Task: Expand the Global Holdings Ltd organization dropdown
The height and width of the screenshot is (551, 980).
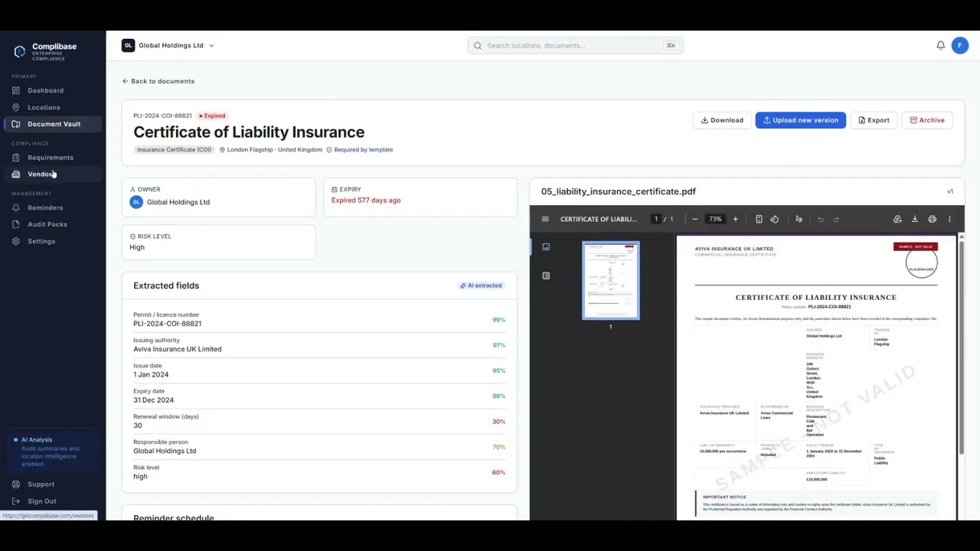Action: pos(168,46)
